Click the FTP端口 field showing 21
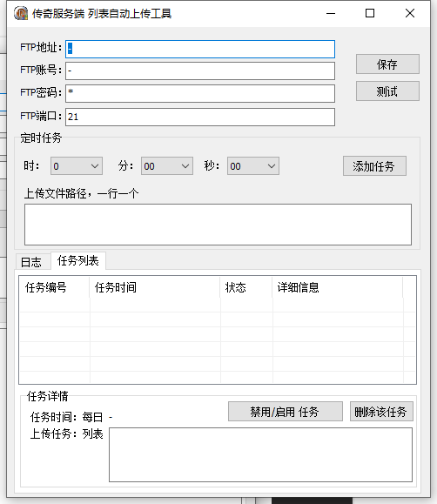 [200, 117]
